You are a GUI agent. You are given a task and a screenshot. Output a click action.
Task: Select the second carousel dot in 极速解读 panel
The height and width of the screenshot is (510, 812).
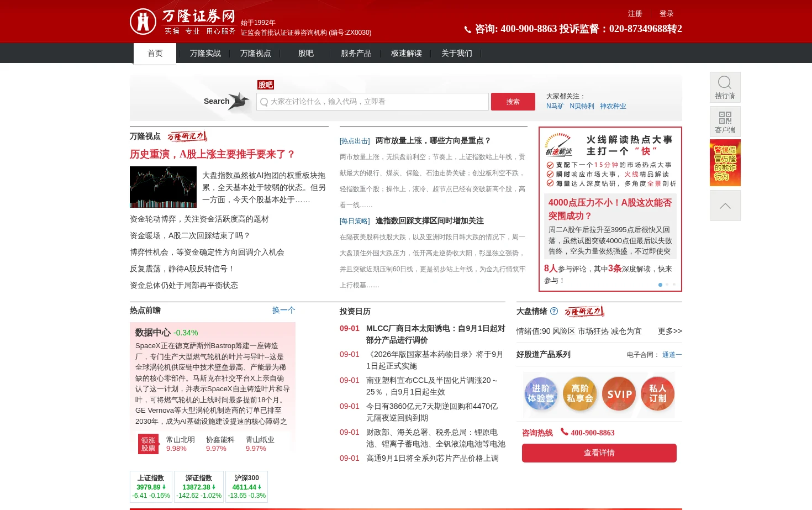pos(667,285)
